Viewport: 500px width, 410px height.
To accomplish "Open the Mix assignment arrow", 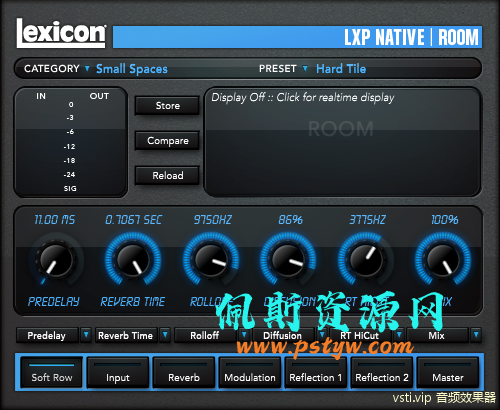I will 476,335.
